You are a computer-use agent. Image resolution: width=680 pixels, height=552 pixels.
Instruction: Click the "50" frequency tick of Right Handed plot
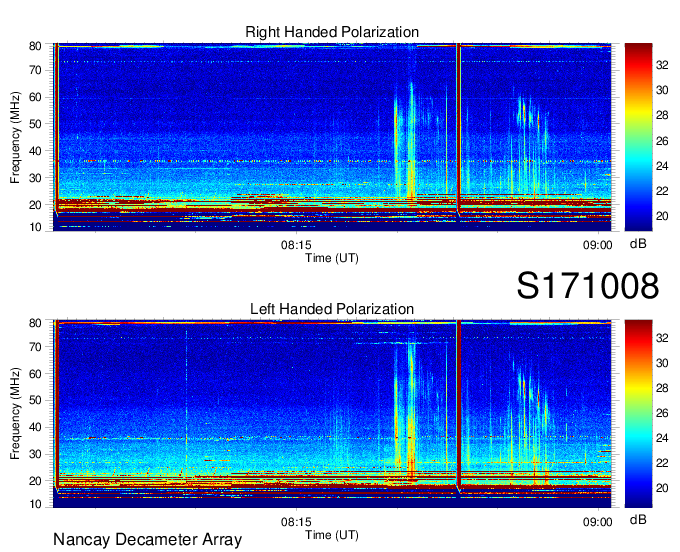tap(35, 124)
